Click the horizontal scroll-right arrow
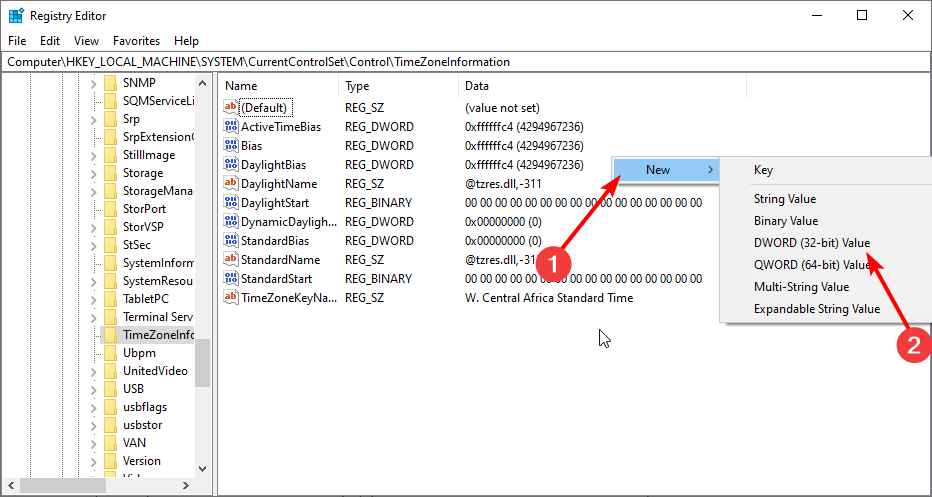The width and height of the screenshot is (932, 497). pyautogui.click(x=187, y=485)
